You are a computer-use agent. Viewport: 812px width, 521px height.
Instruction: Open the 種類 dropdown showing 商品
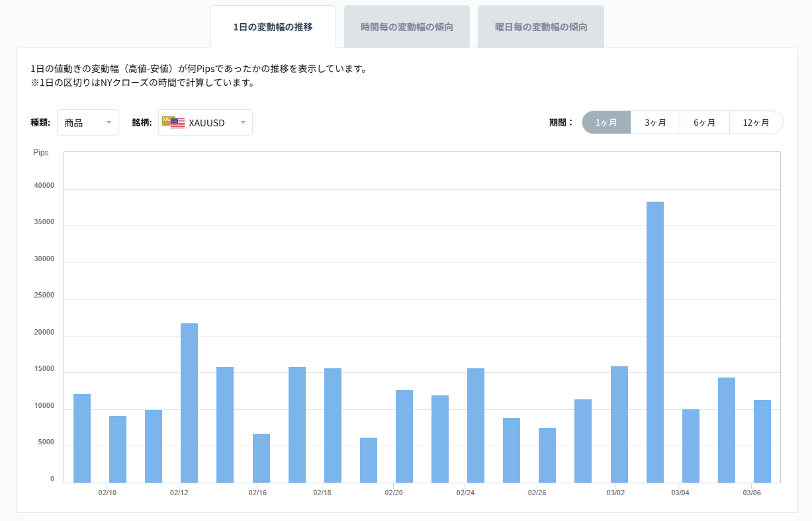click(87, 122)
